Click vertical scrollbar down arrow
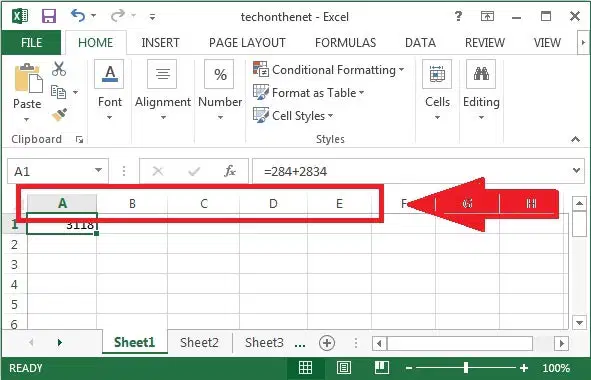This screenshot has height=380, width=591. (x=579, y=322)
